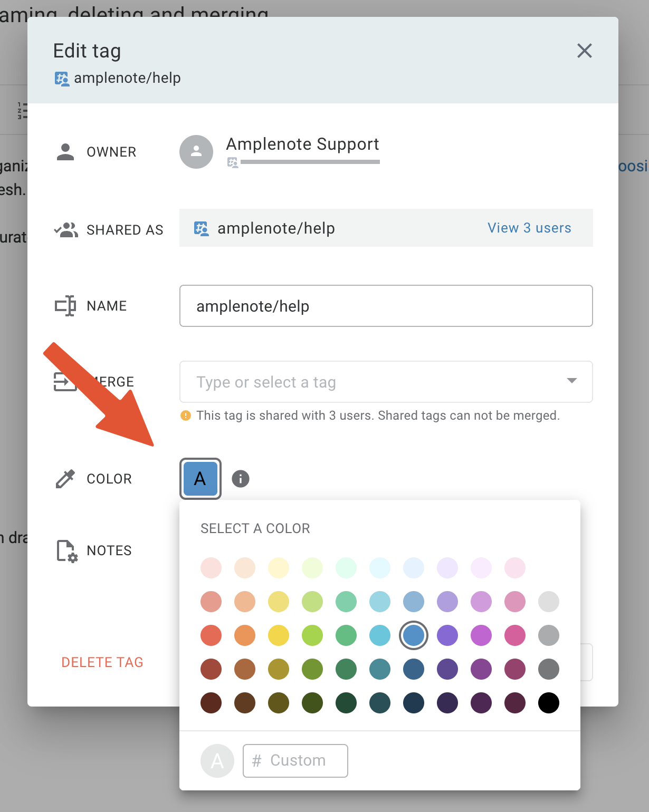Click the eyedropper Color icon
Image resolution: width=649 pixels, height=812 pixels.
pos(65,479)
